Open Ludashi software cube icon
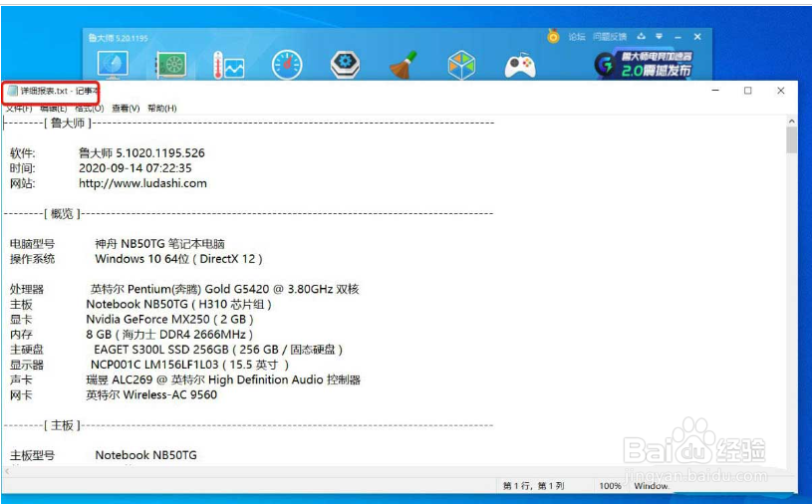 click(x=461, y=65)
